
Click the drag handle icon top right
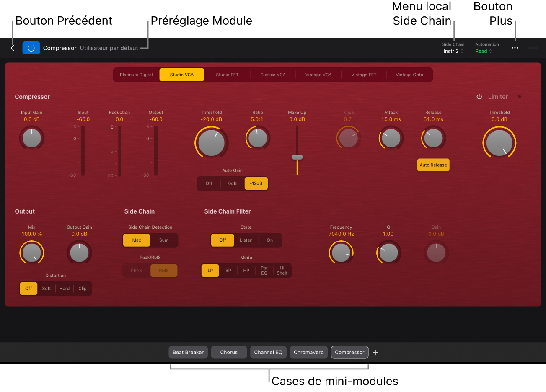[533, 48]
